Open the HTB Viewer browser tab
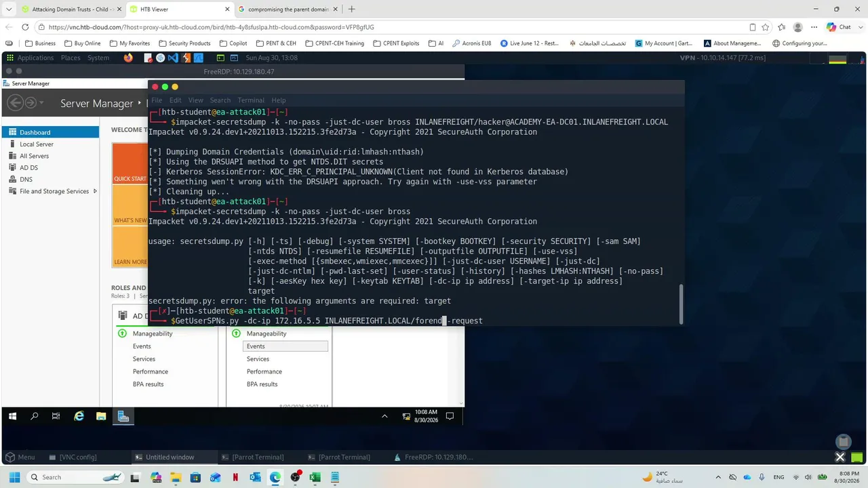 tap(180, 9)
